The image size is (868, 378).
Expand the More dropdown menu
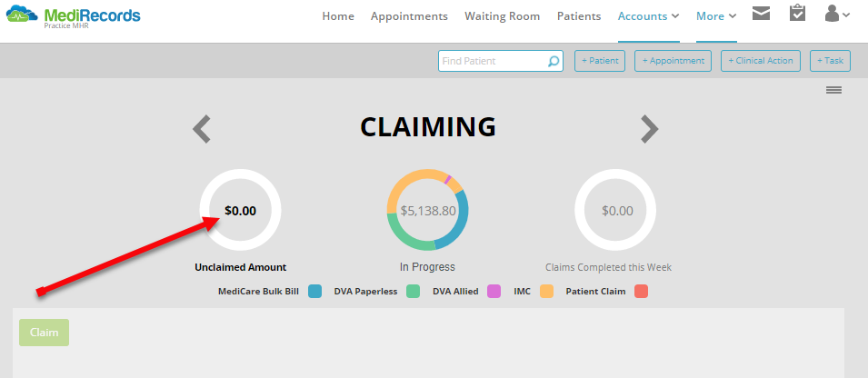point(715,16)
